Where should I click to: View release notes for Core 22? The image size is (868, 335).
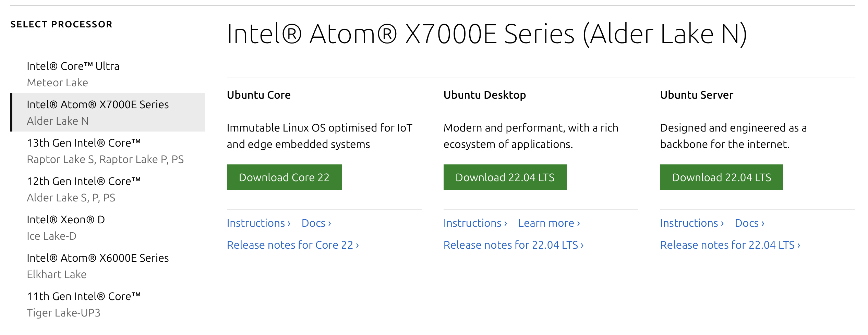click(293, 245)
